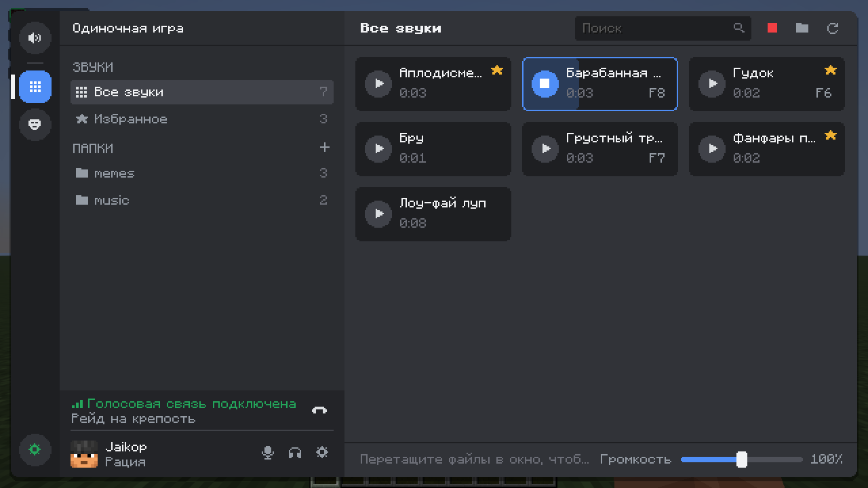Select Все звуки category
This screenshot has height=488, width=868.
tap(202, 92)
